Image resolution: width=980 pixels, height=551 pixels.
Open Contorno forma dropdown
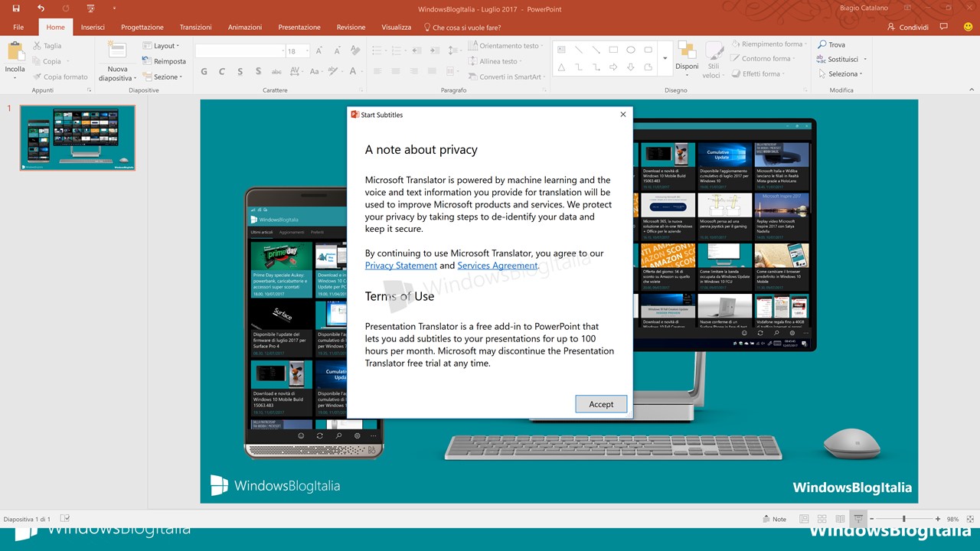763,59
